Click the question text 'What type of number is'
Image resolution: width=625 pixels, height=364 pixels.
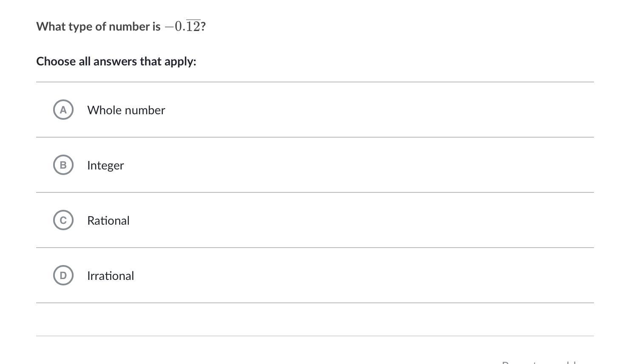pyautogui.click(x=98, y=26)
